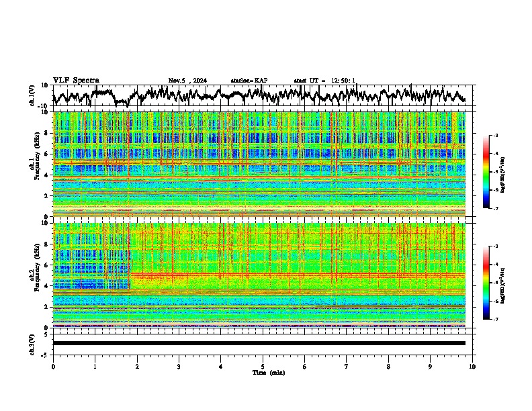Click the "VLF Spectra" plot title
532x411 pixels.
pos(76,81)
